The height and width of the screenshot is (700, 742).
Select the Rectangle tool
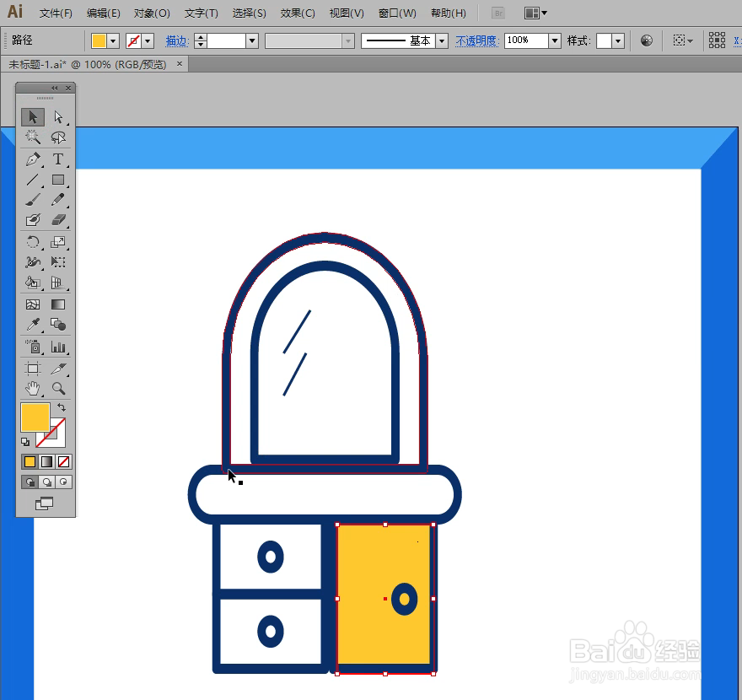point(58,180)
